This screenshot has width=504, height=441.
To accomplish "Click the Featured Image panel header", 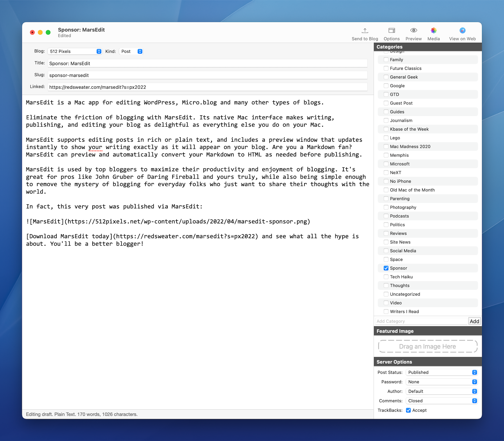I will tap(428, 331).
